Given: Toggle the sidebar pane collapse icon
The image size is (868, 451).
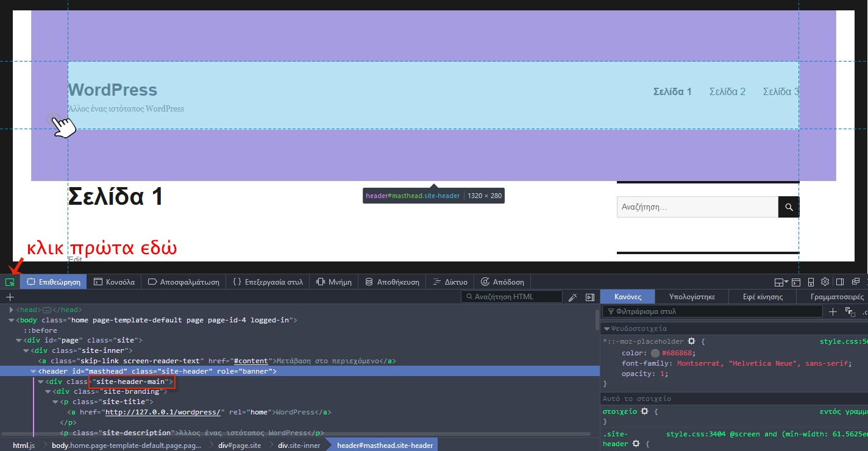Looking at the screenshot, I should 589,297.
